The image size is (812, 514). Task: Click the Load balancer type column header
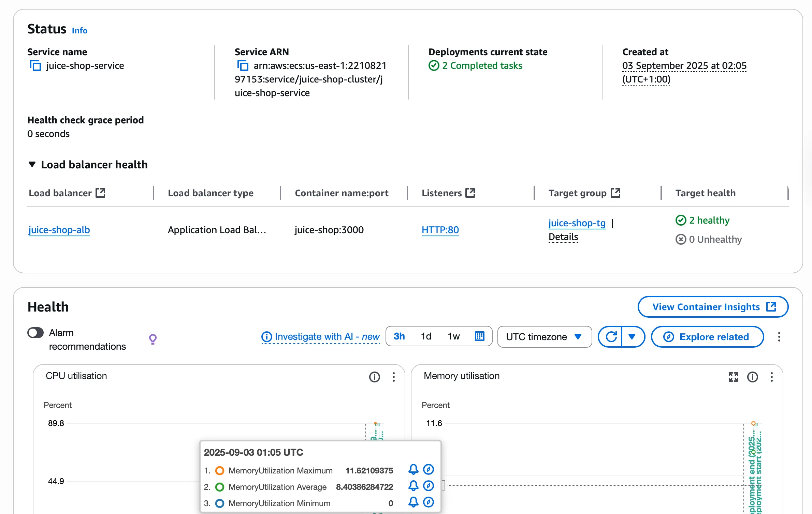(x=211, y=193)
